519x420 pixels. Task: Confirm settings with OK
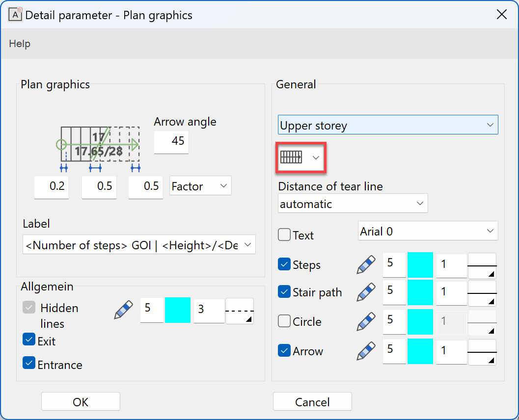click(x=80, y=401)
